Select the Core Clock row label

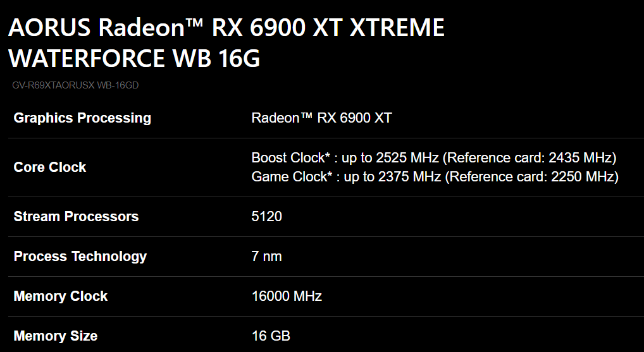click(50, 167)
